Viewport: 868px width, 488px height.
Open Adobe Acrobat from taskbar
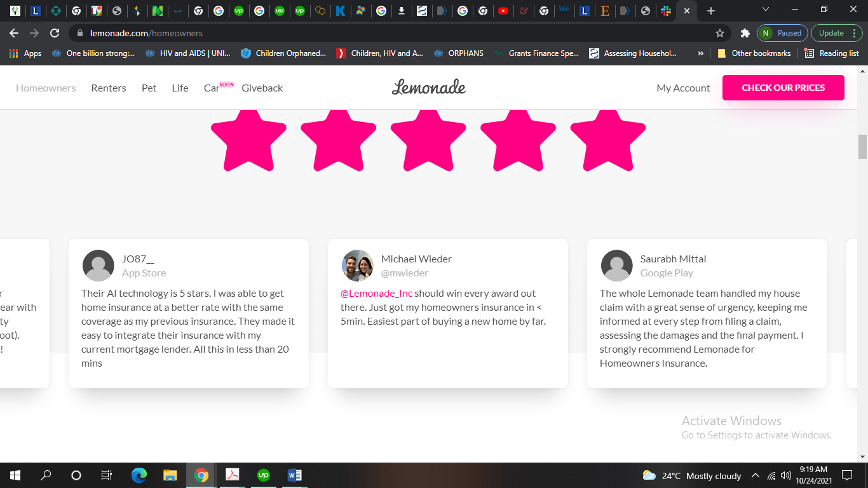pyautogui.click(x=232, y=475)
